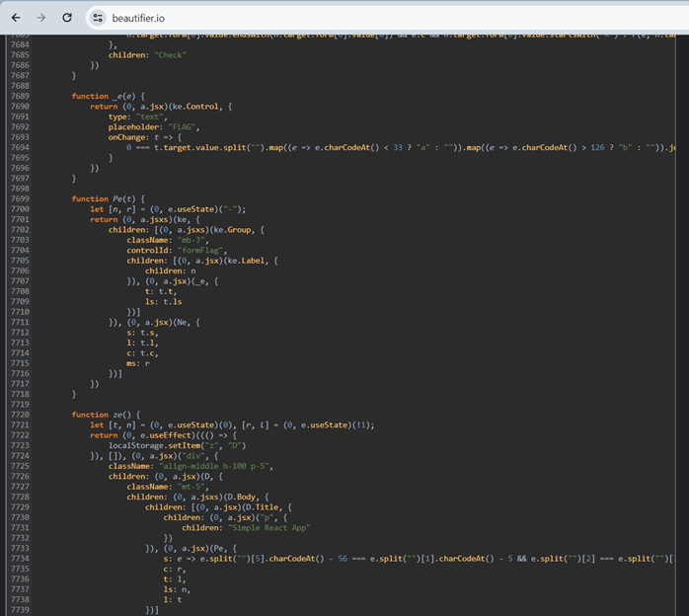
Task: Click the "c: t.c," line
Action: (x=142, y=352)
